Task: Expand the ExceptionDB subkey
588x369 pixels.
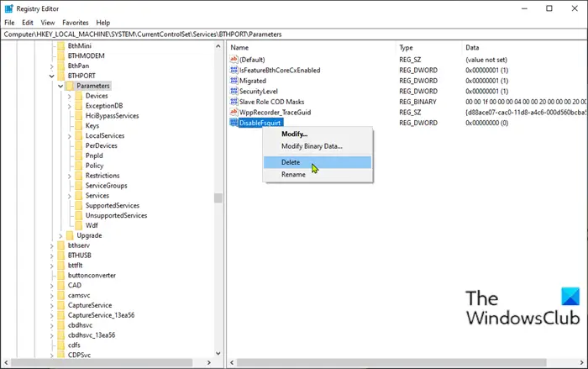Action: tap(70, 106)
